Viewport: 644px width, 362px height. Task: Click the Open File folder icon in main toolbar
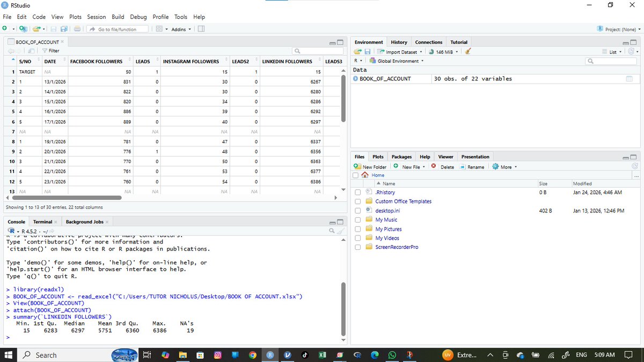pyautogui.click(x=36, y=28)
